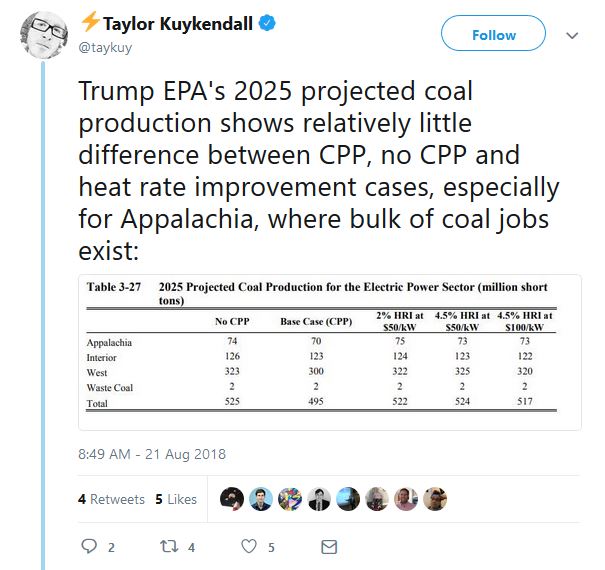
Task: Open direct message envelope icon
Action: click(328, 547)
